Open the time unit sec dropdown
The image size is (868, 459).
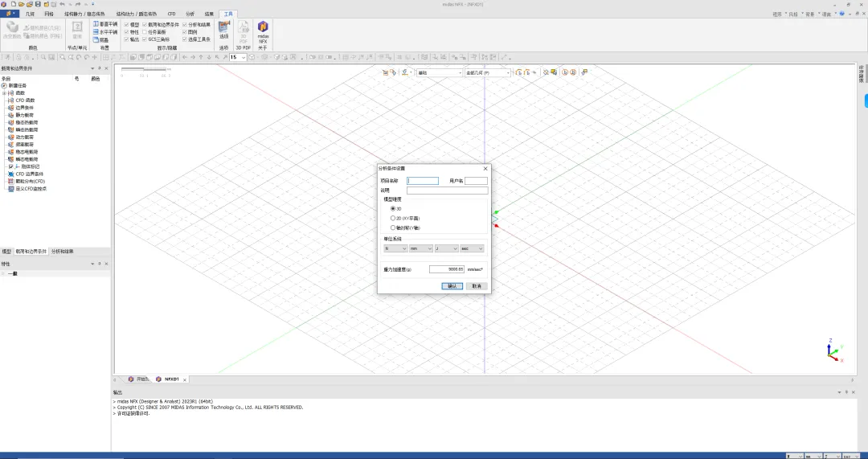(x=472, y=248)
